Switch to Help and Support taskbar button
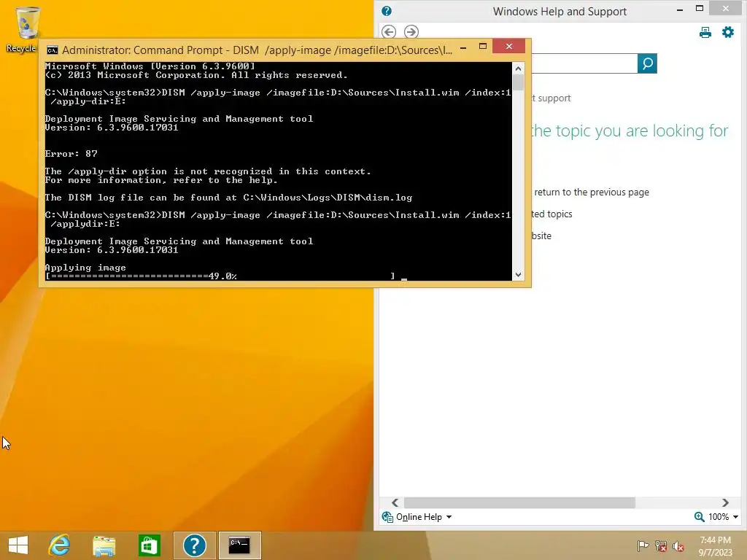This screenshot has width=747, height=560. (194, 545)
